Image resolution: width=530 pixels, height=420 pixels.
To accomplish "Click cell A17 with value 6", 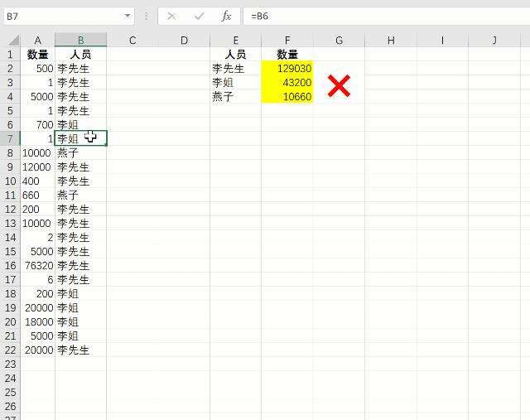I will [38, 280].
